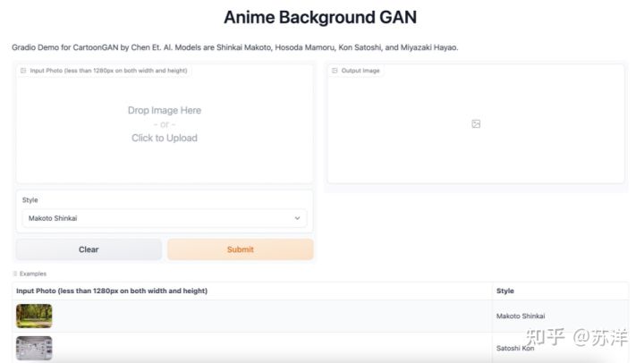Select the gray street example thumbnail

[x=34, y=348]
